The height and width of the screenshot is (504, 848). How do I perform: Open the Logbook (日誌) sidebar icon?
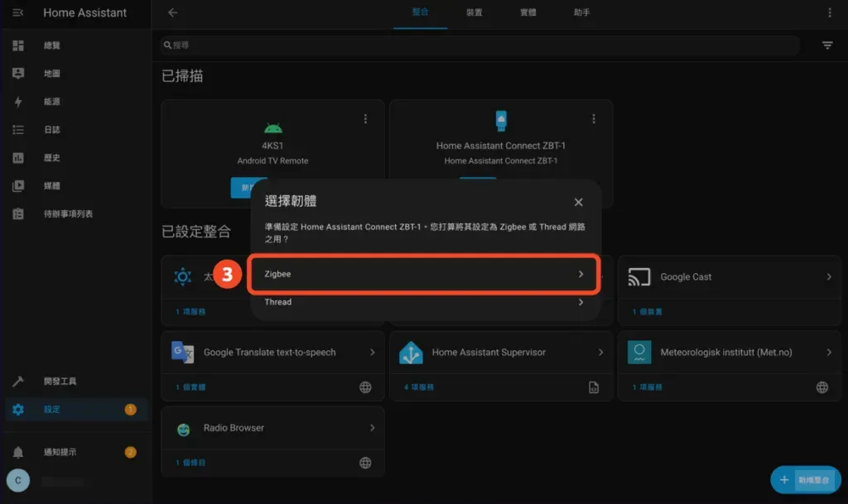coord(17,129)
